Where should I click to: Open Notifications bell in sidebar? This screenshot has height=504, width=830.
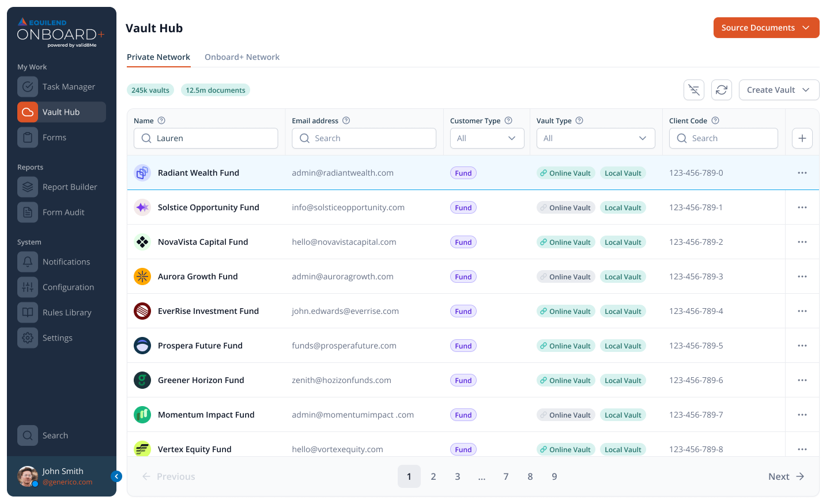click(x=28, y=262)
